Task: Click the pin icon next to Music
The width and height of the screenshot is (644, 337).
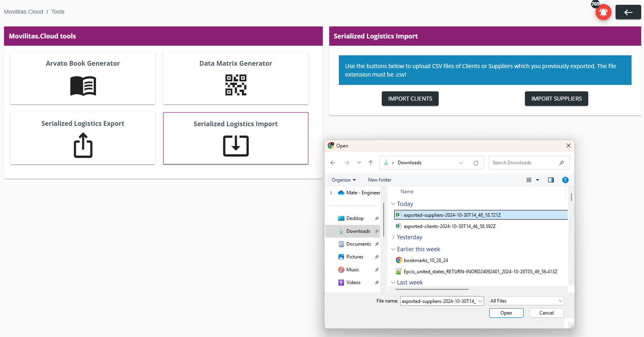Action: tap(377, 270)
